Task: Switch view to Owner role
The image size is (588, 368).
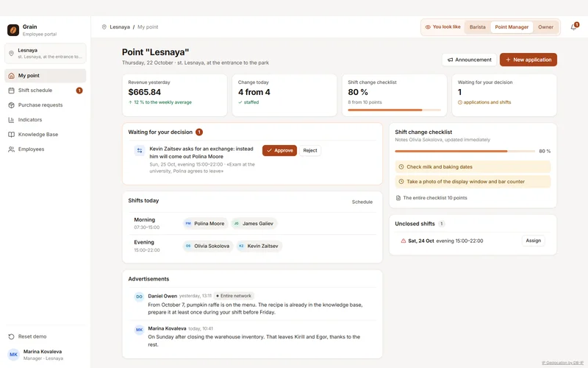Action: coord(545,27)
